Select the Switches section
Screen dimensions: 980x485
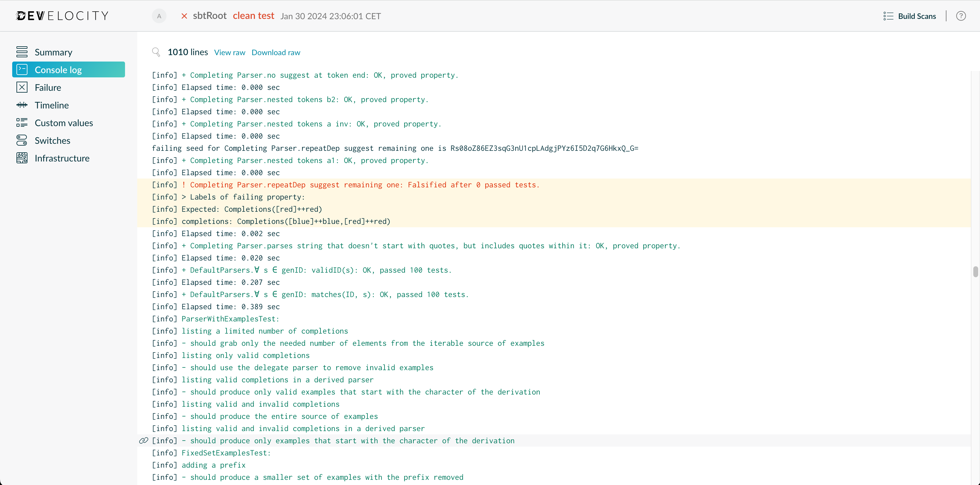point(52,140)
